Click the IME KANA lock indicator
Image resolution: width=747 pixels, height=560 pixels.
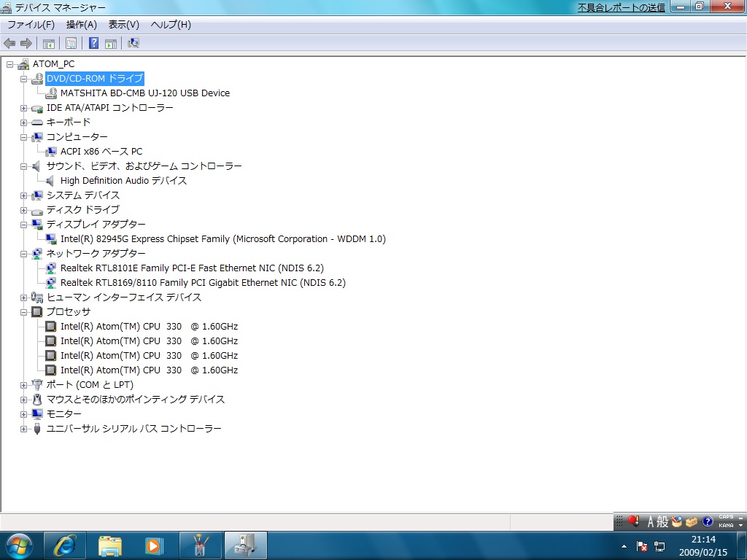coord(726,525)
